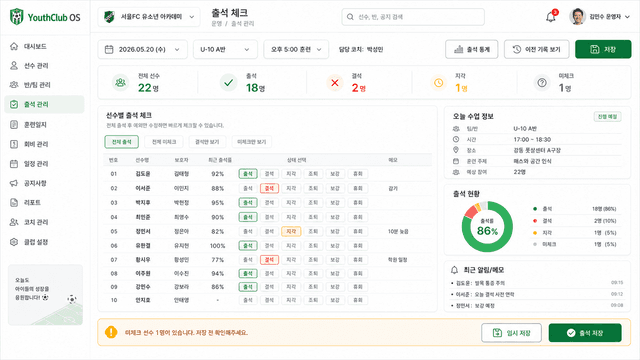The width and height of the screenshot is (640, 360).
Task: Click the yellow 지각 legend dot
Action: coord(535,233)
